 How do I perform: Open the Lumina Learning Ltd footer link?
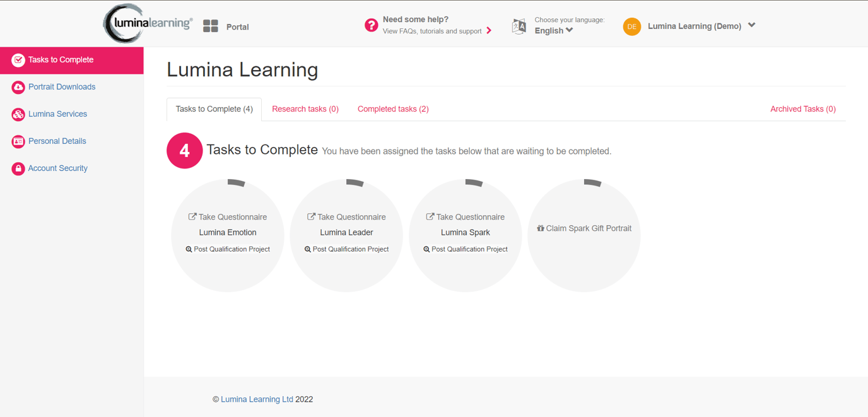coord(257,399)
